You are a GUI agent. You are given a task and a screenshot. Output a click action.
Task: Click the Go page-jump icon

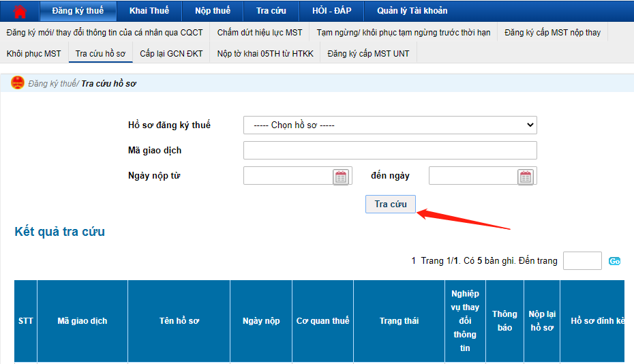point(614,261)
